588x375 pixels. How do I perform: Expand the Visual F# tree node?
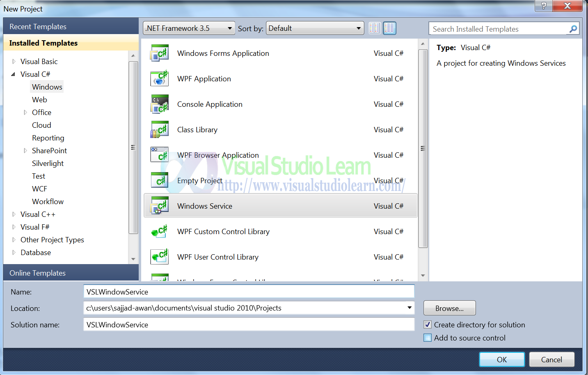pos(14,227)
